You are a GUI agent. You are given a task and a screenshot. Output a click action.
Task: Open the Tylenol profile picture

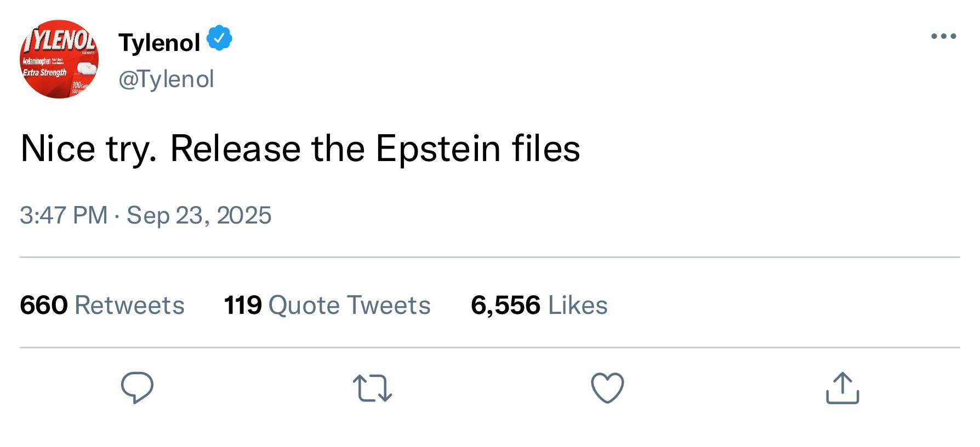coord(59,59)
